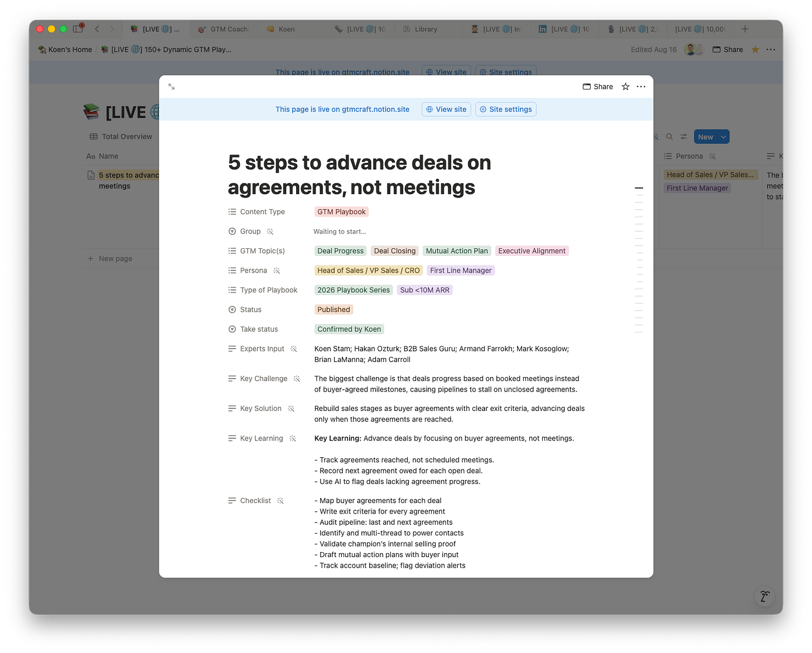Expand the New button dropdown chevron
Viewport: 812px width, 653px height.
[723, 137]
